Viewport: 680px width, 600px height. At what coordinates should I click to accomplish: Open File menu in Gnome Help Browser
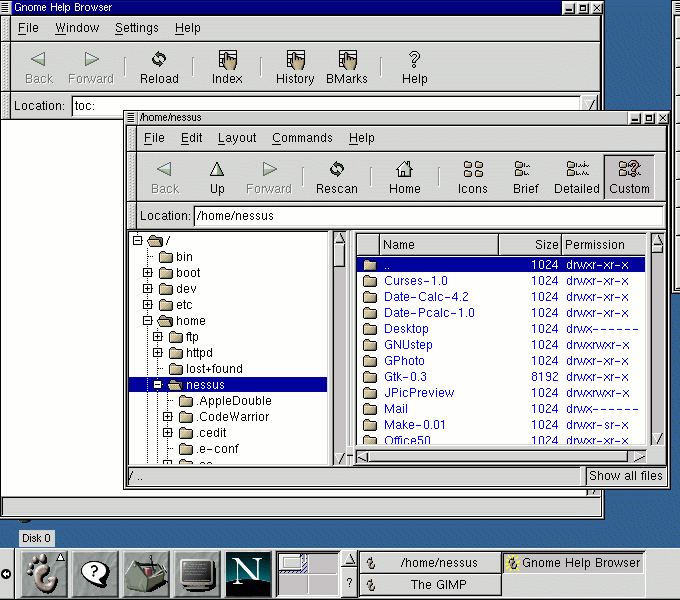tap(28, 28)
